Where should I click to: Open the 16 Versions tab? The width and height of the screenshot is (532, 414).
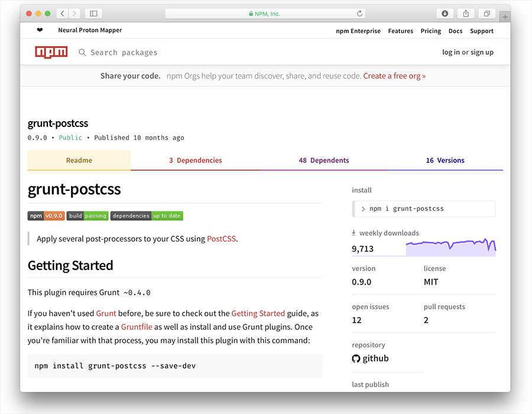pos(445,161)
